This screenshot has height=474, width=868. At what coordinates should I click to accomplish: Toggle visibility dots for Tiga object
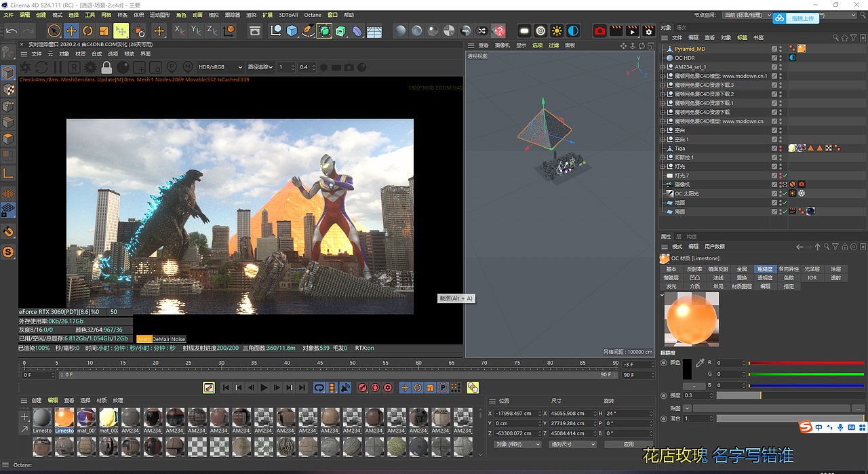point(781,149)
